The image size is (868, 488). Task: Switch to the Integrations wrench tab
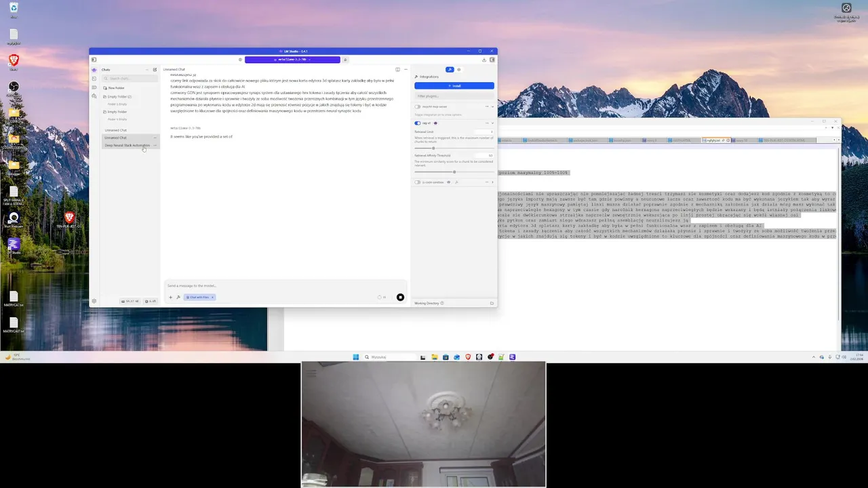click(x=450, y=69)
